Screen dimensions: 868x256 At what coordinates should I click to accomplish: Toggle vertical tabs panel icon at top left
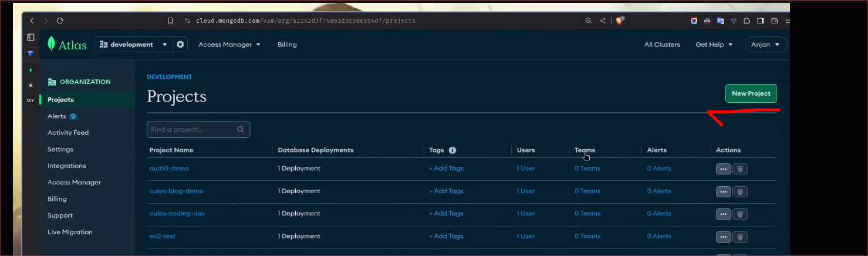[31, 37]
